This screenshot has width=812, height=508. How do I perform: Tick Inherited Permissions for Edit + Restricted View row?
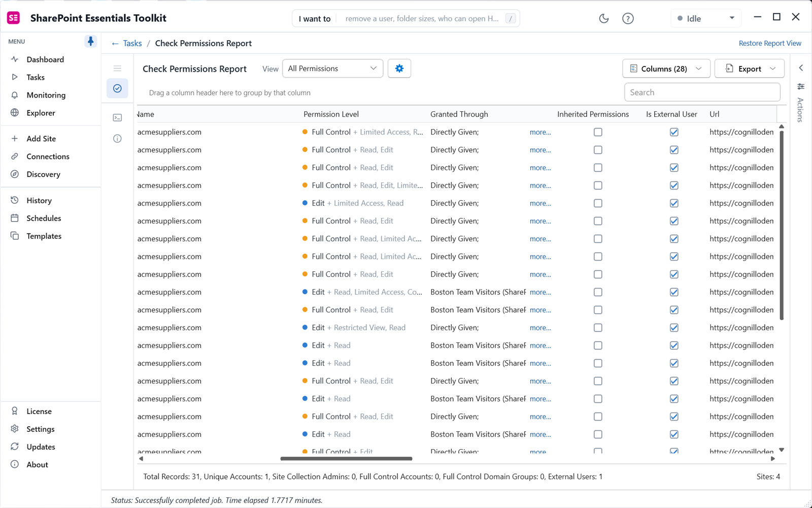[598, 328]
